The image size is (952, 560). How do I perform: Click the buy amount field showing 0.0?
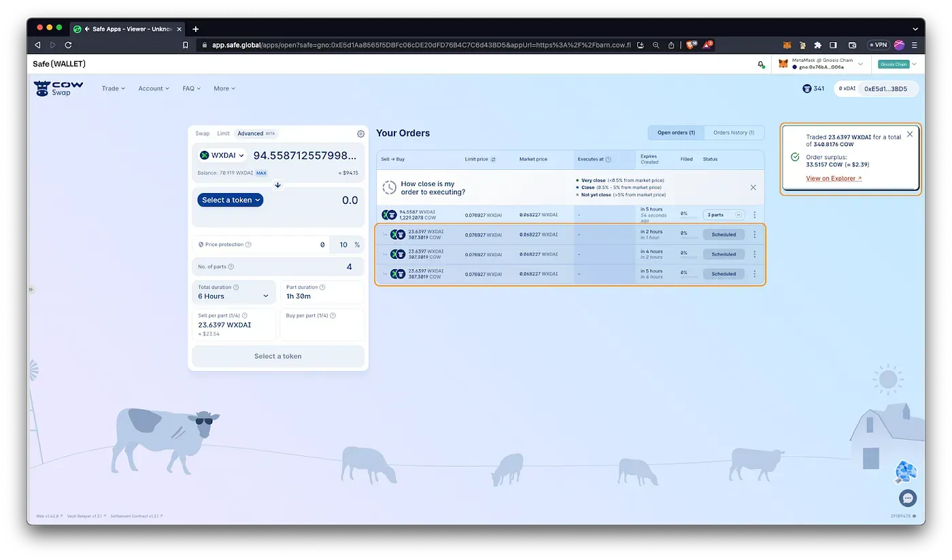pyautogui.click(x=350, y=200)
